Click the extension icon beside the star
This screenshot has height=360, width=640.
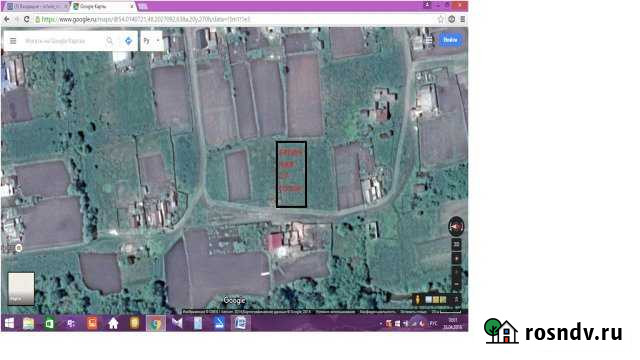point(451,19)
